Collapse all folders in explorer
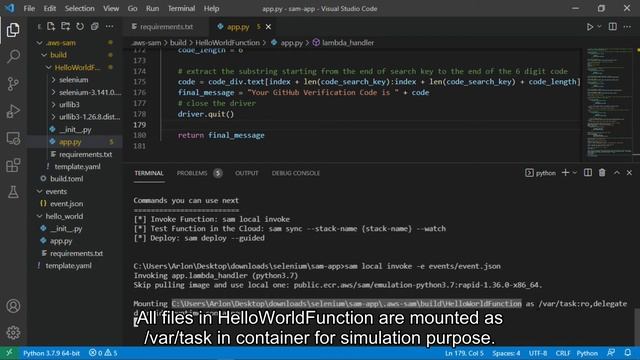The width and height of the screenshot is (640, 360). [x=95, y=27]
